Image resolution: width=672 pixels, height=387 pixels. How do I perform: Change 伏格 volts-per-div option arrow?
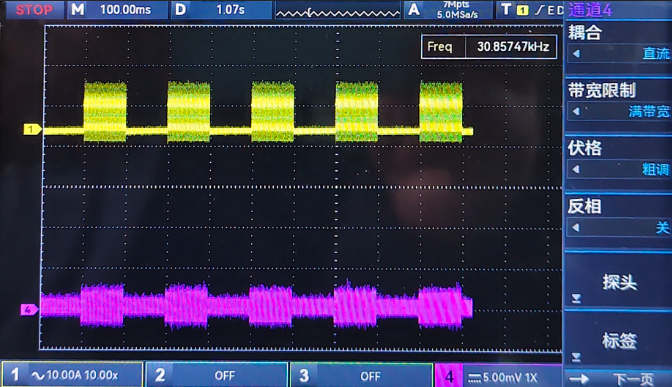(x=576, y=169)
